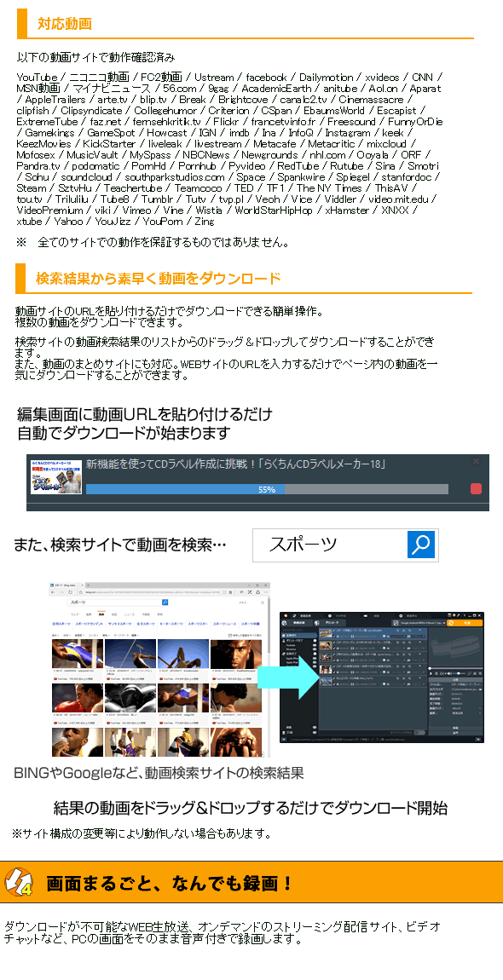Click the らくちんCDラベルメーカー video thumbnail

pos(56,477)
